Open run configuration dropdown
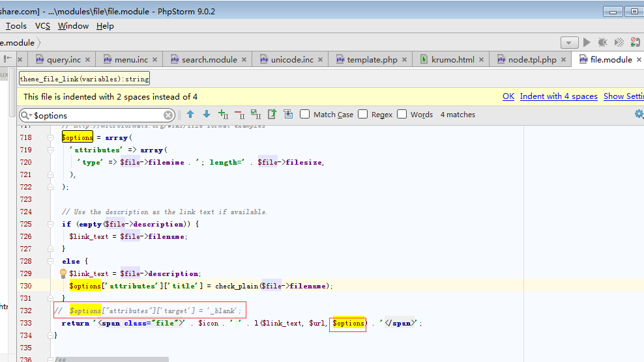 pyautogui.click(x=569, y=42)
